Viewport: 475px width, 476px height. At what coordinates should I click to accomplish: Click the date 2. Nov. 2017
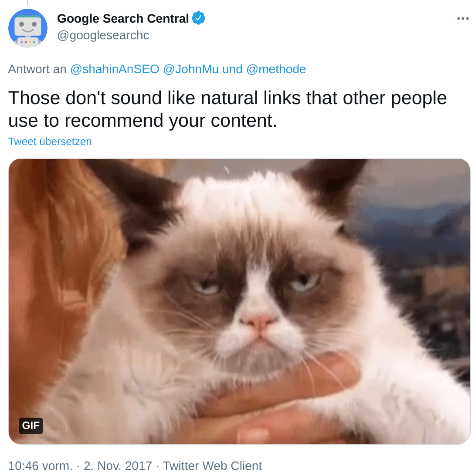[x=118, y=466]
